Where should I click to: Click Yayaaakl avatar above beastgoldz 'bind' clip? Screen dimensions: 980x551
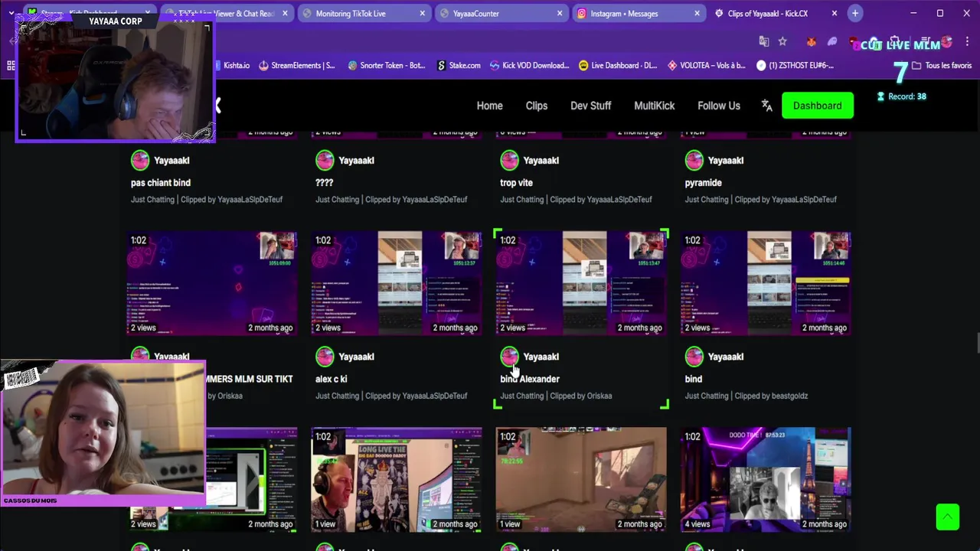tap(694, 356)
